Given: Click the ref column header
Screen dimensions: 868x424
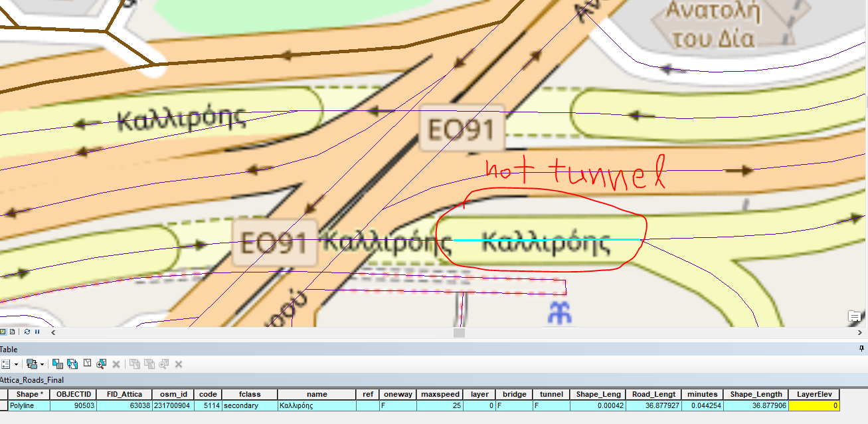Looking at the screenshot, I should point(368,394).
